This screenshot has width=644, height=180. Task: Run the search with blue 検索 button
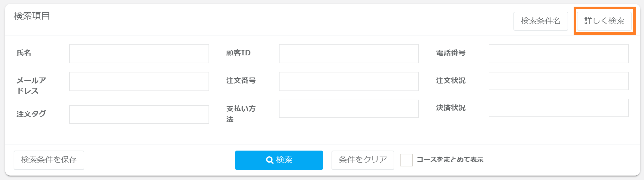pyautogui.click(x=279, y=160)
